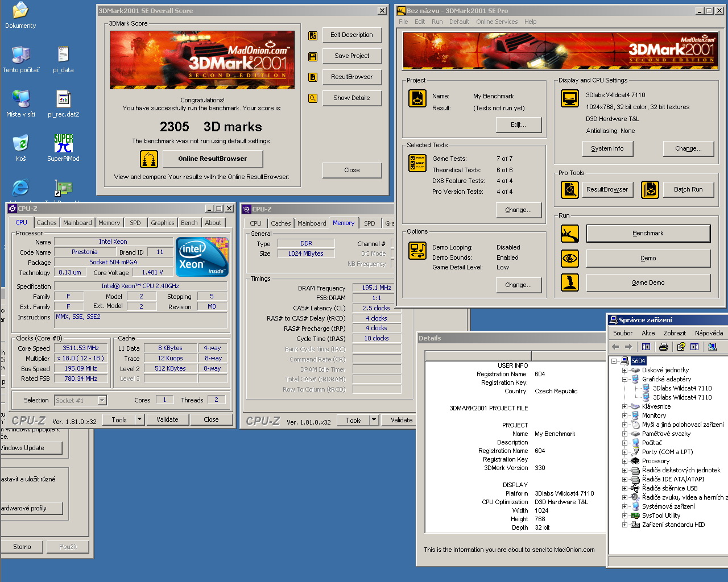Click the Game Demo button
Screen dimensions: 728x582
648,282
